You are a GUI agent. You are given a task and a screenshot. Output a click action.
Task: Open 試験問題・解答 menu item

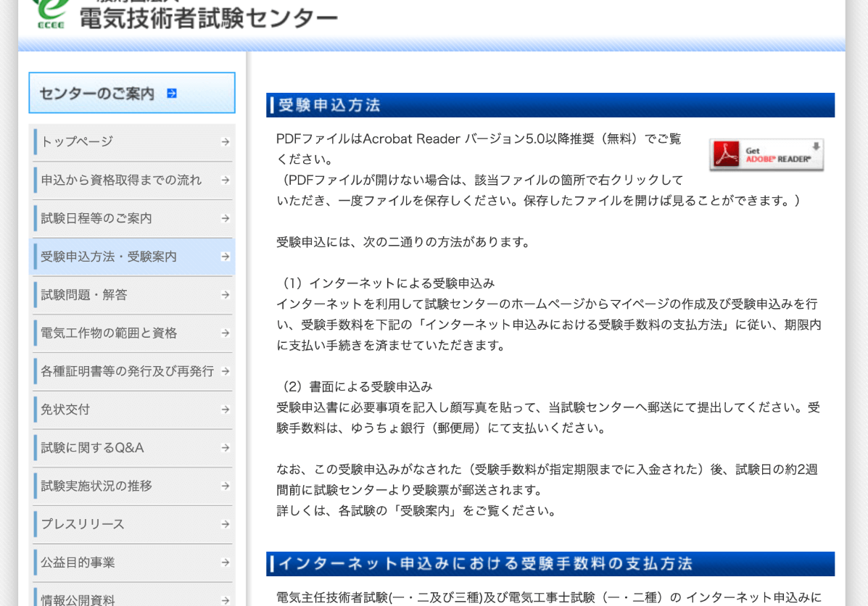[x=133, y=294]
